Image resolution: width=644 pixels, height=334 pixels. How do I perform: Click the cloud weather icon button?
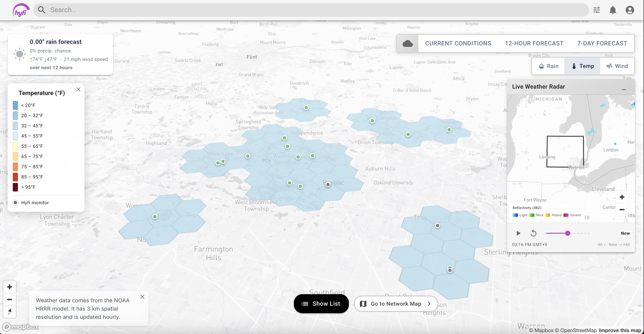408,43
